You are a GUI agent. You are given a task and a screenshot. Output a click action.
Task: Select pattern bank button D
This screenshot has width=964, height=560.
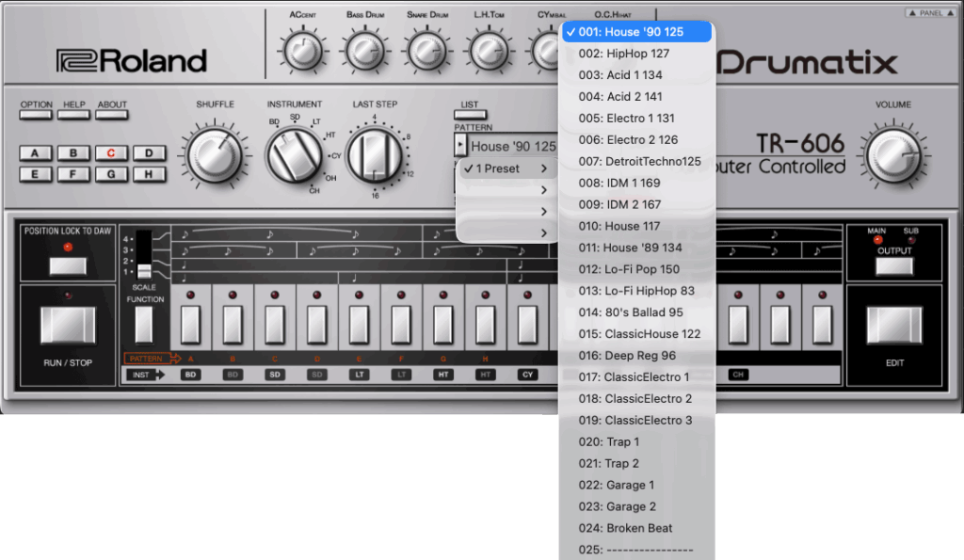pyautogui.click(x=150, y=153)
